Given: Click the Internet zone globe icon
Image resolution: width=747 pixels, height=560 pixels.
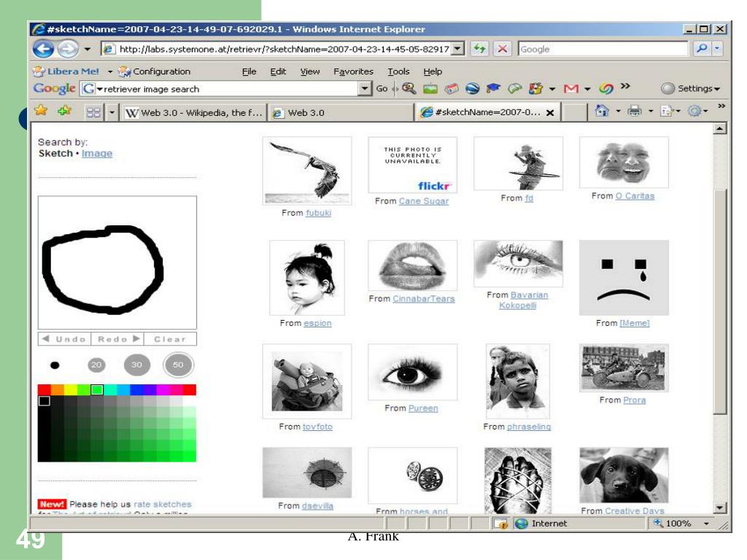Looking at the screenshot, I should (522, 524).
